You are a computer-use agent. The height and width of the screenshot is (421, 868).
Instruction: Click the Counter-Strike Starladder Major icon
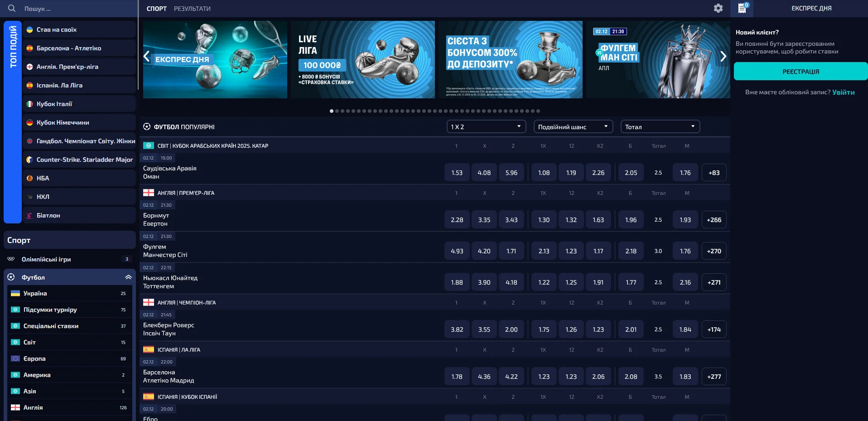point(29,160)
